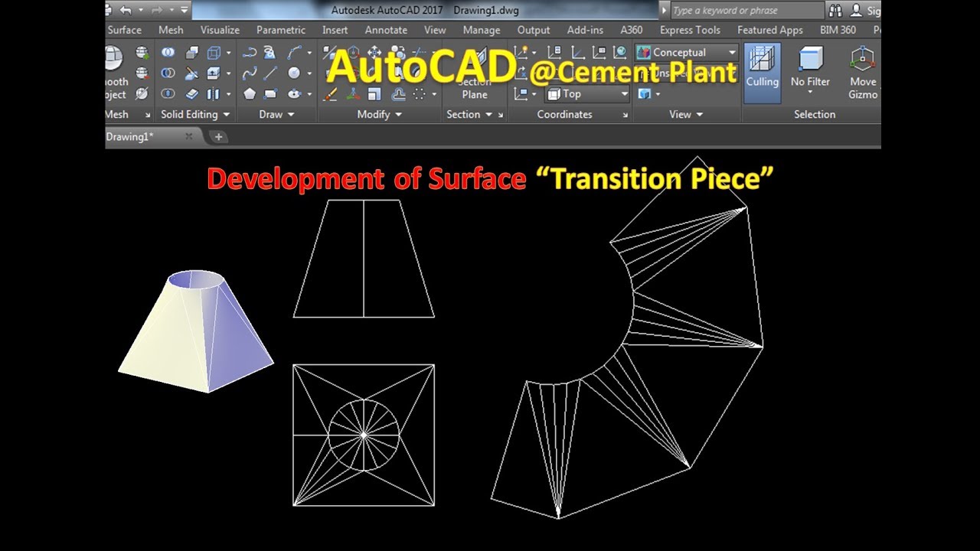Open the Mesh ribbon tab
Screen dimensions: 980x551
[171, 30]
